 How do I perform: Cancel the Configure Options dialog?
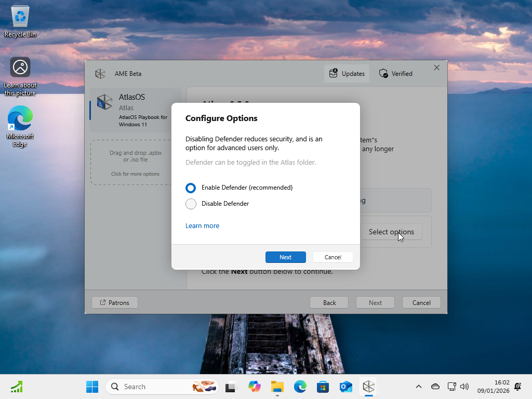333,257
